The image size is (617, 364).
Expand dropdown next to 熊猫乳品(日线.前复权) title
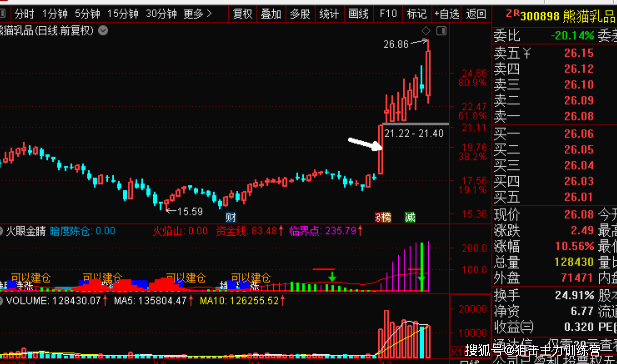[103, 31]
